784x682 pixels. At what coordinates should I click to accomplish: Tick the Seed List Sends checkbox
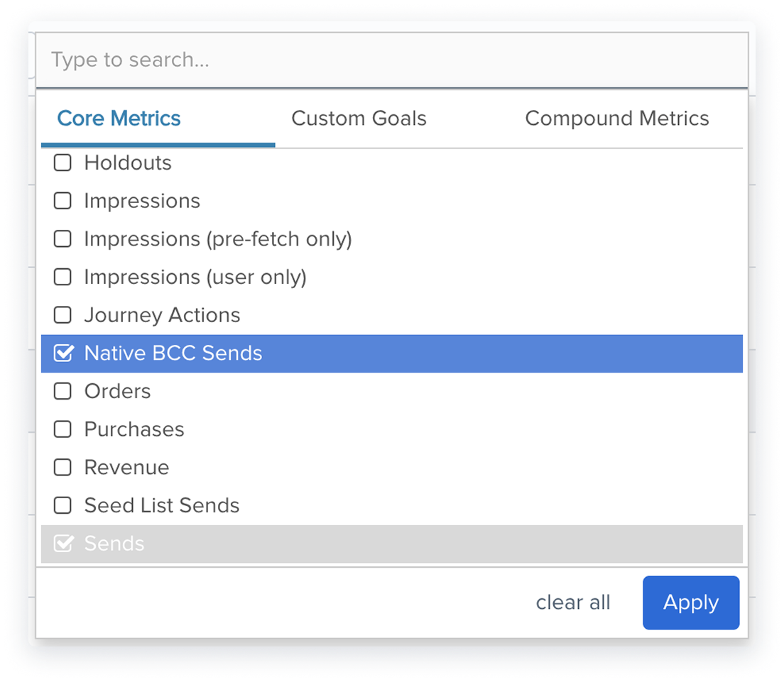click(x=62, y=505)
